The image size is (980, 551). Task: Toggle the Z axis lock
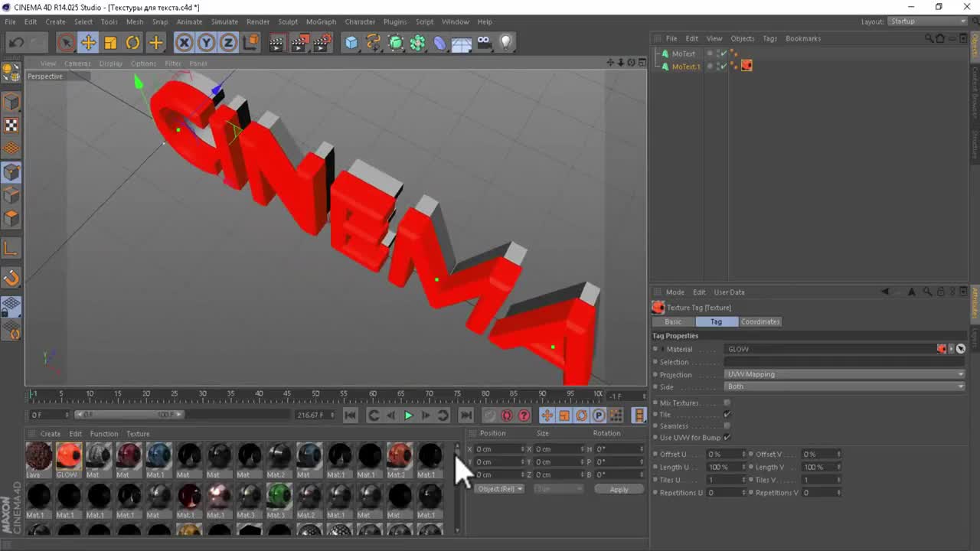coord(228,43)
